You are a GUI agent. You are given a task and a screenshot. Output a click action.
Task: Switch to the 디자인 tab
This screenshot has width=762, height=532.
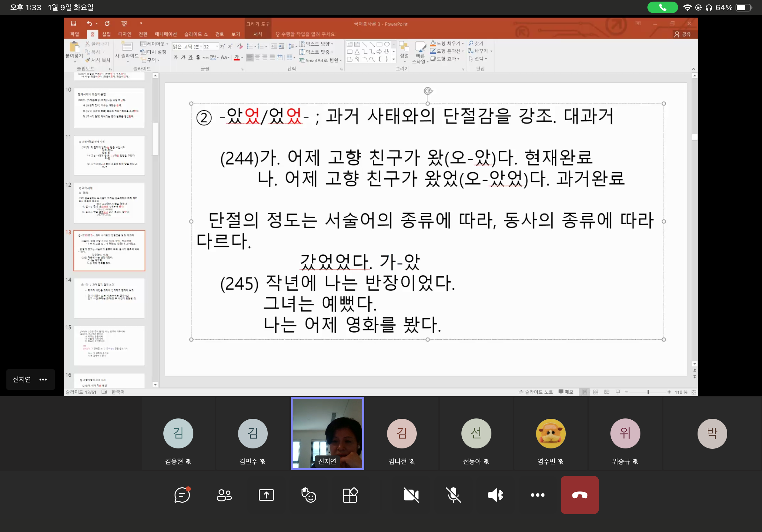point(125,34)
